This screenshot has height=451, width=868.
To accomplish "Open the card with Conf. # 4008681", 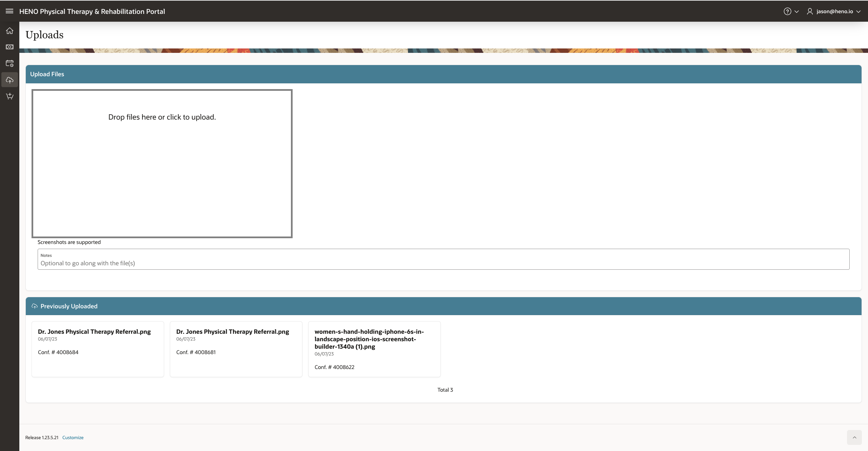I will [236, 349].
